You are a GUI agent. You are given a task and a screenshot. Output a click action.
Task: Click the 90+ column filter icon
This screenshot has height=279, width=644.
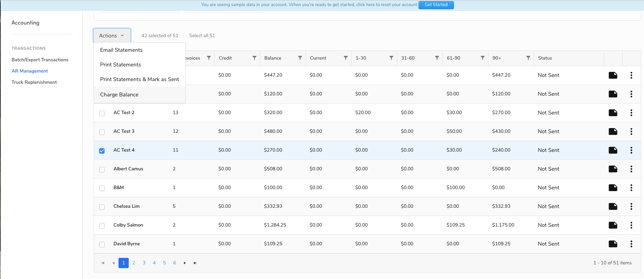[x=528, y=58]
